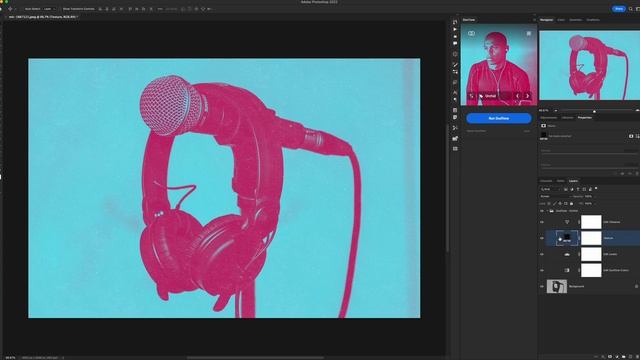The height and width of the screenshot is (360, 640).
Task: Open the Auto-Select Layer dropdown
Action: [x=49, y=9]
